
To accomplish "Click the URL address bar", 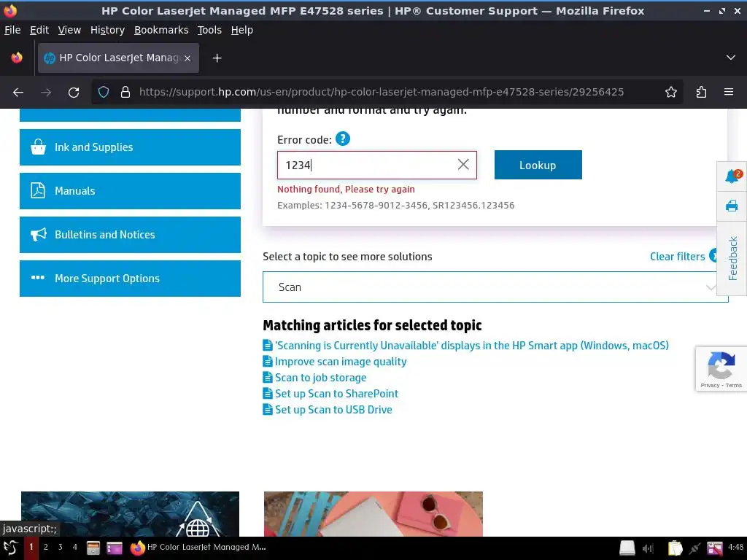I will tap(381, 92).
